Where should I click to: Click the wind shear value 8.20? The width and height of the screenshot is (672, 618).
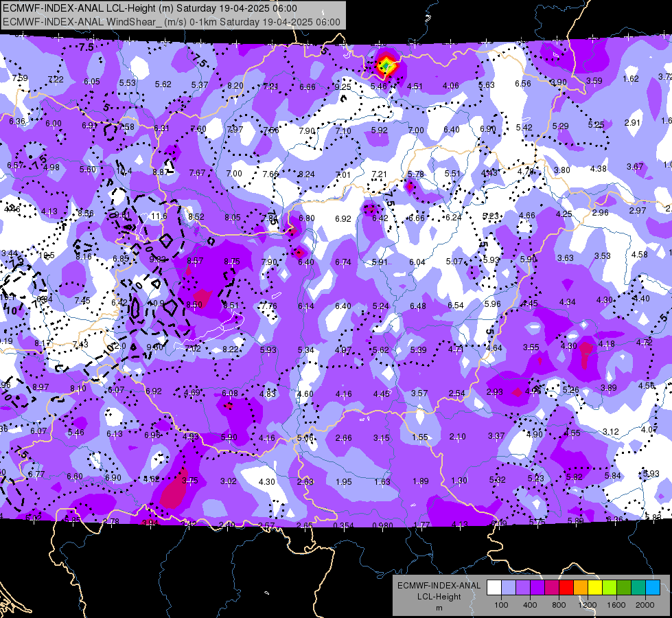pyautogui.click(x=235, y=86)
